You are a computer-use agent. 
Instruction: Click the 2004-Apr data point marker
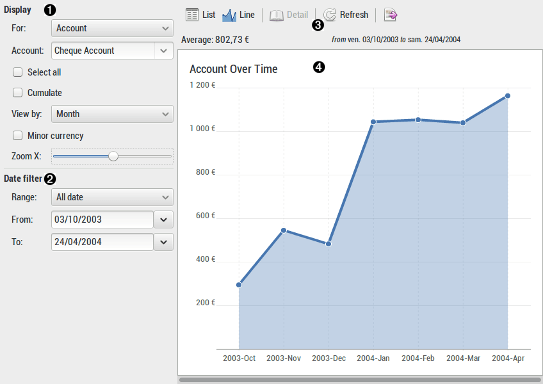tap(507, 96)
